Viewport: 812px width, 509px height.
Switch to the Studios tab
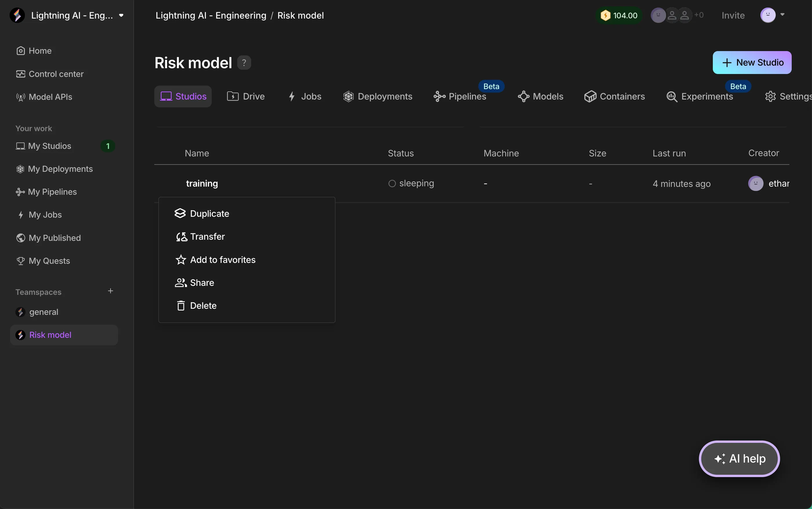pyautogui.click(x=183, y=97)
